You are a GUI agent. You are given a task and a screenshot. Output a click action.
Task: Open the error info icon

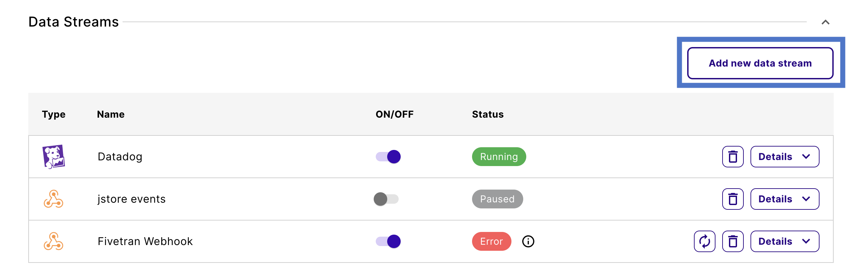pyautogui.click(x=528, y=241)
